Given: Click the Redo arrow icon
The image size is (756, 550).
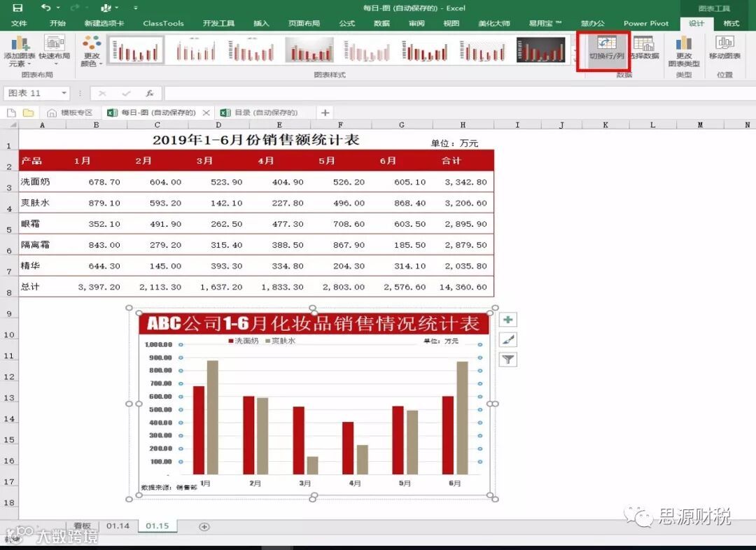Looking at the screenshot, I should click(x=75, y=8).
